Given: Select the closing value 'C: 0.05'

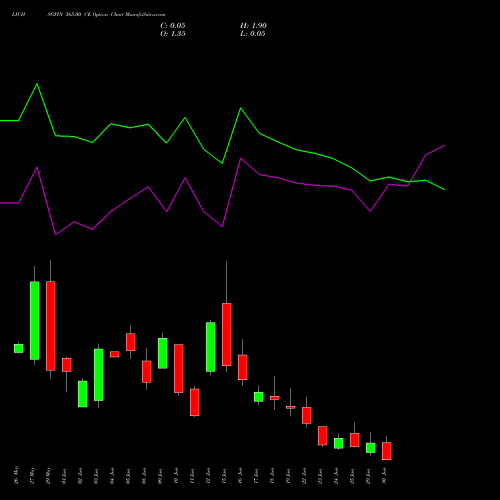Looking at the screenshot, I should 173,26.
